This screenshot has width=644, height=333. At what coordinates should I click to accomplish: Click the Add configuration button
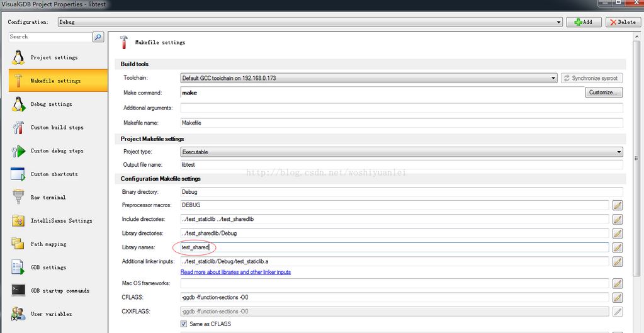584,22
